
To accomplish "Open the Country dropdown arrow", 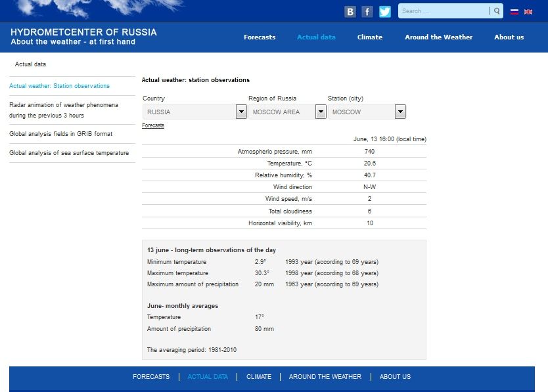I will [x=241, y=112].
